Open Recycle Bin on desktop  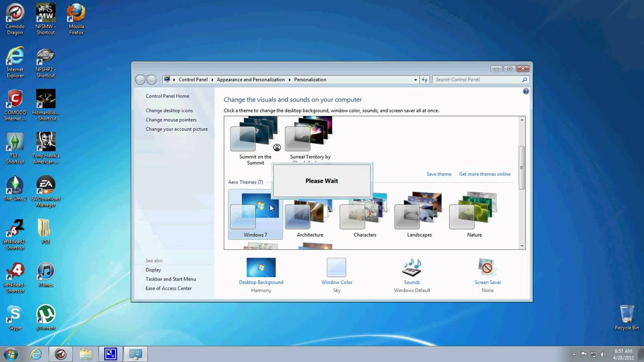(x=627, y=318)
